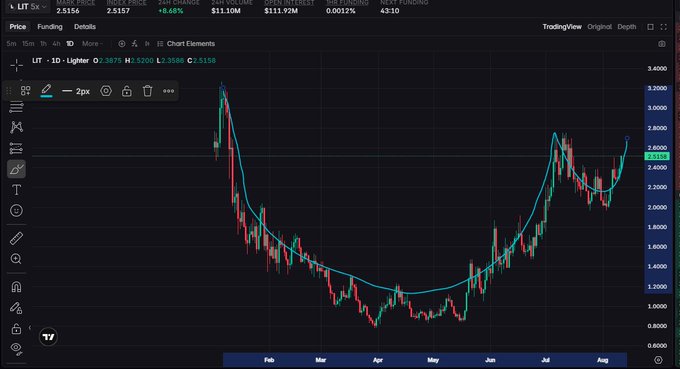
Task: Click the $111.92M open interest value
Action: coord(281,11)
